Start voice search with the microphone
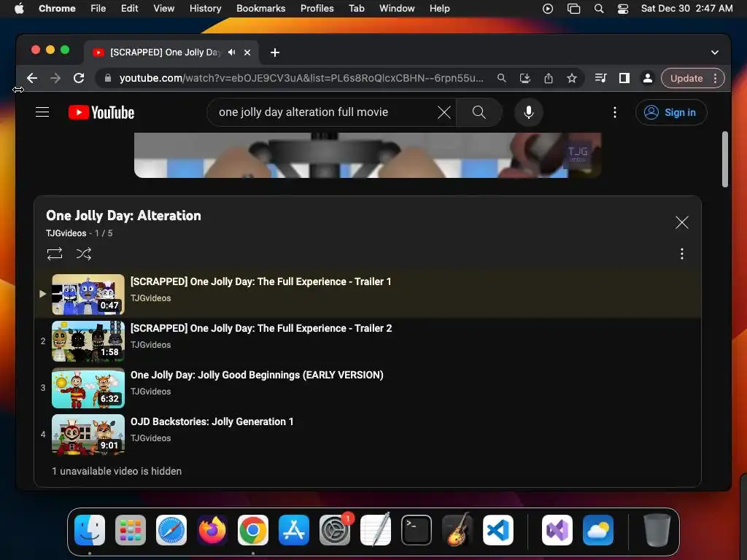This screenshot has height=560, width=747. point(528,112)
